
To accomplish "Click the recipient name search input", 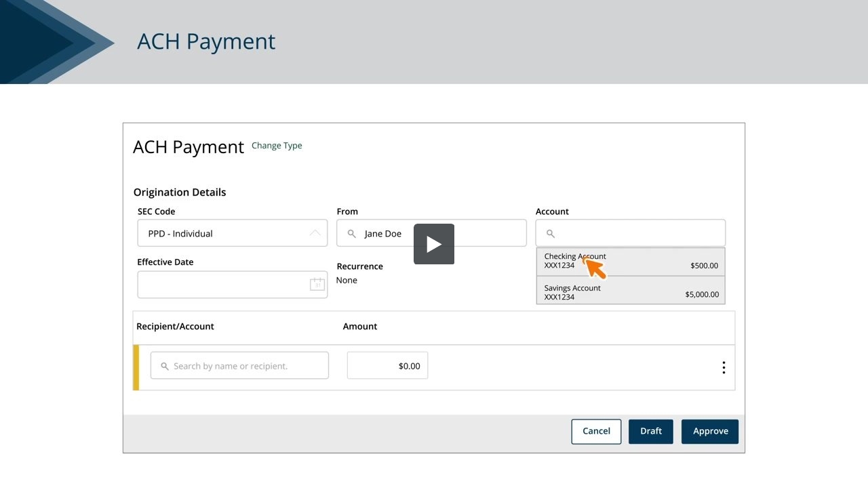I will [x=239, y=365].
